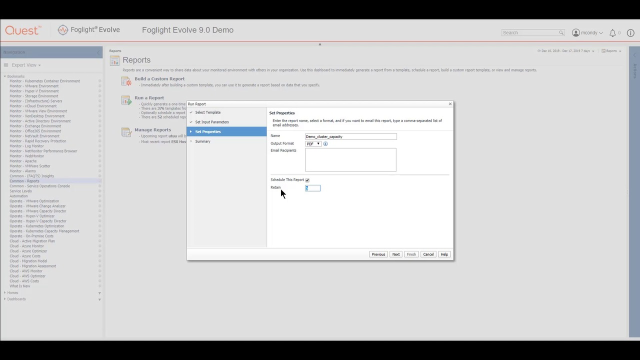Click the bookmark star next to Monitor - Storage Environment
Screen dimensions: 640x360
100,96
